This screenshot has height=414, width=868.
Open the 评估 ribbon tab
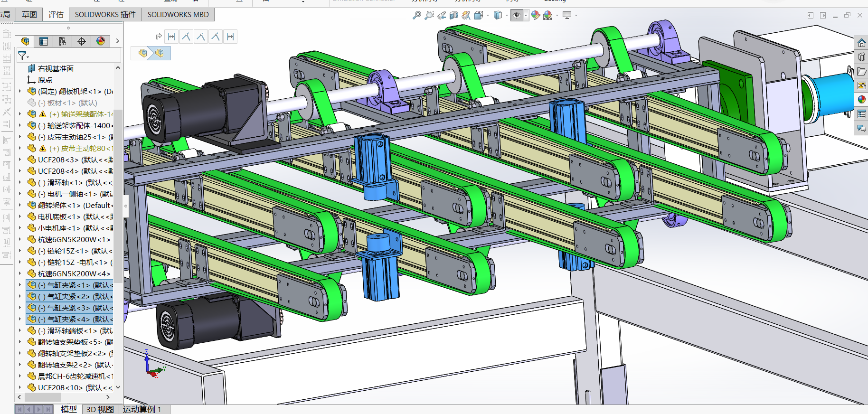point(56,15)
